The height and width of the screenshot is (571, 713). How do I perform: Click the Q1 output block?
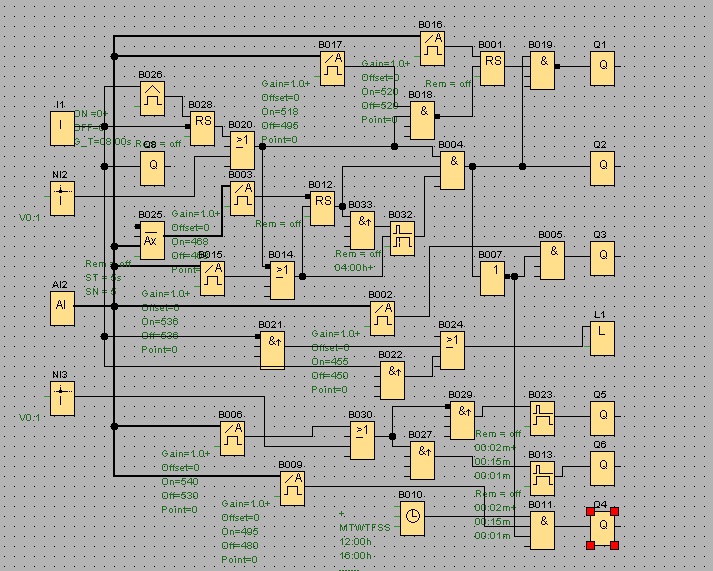point(602,70)
